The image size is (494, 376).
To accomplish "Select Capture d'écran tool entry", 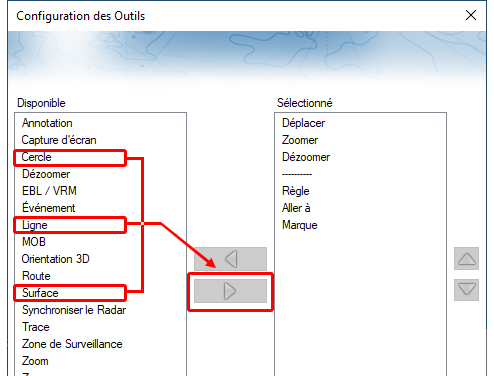I will coord(59,140).
